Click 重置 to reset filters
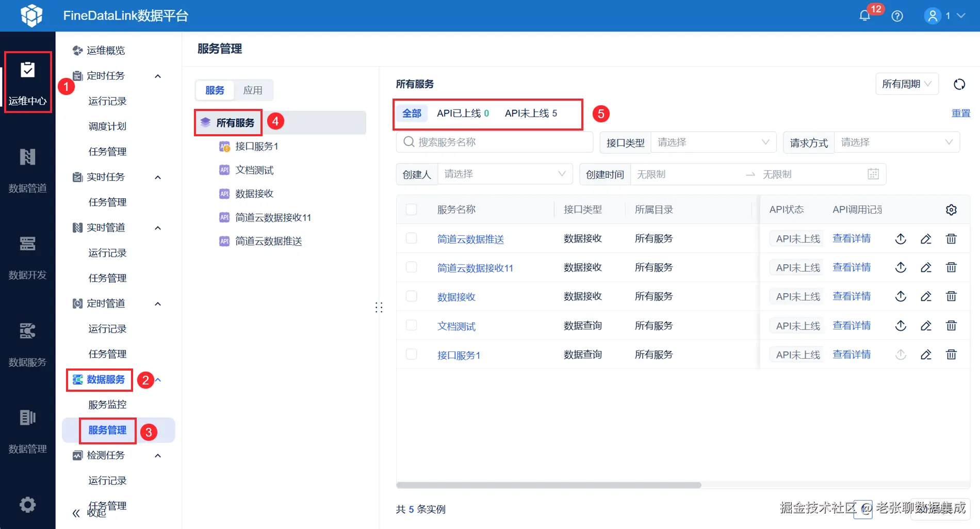This screenshot has height=529, width=980. 961,114
